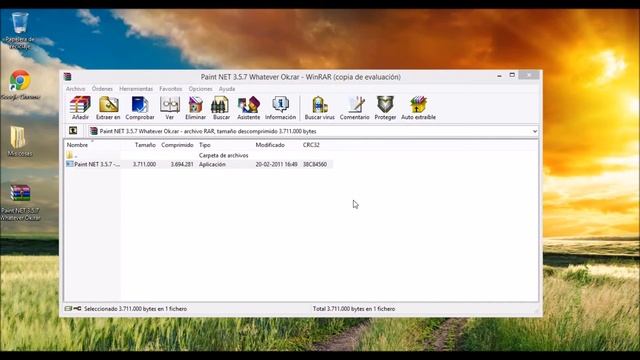Sort by the Tipo column header
Image resolution: width=640 pixels, height=360 pixels.
coord(224,145)
